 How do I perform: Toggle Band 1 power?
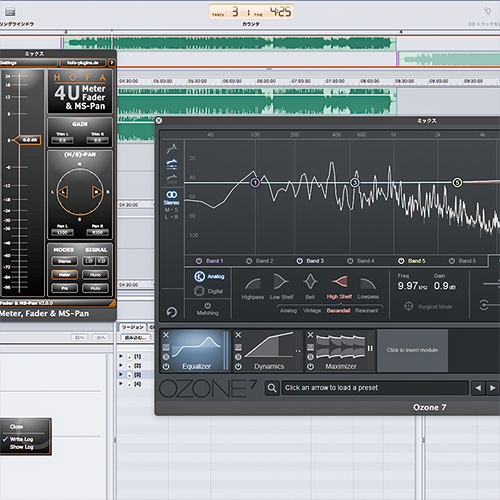tap(199, 261)
